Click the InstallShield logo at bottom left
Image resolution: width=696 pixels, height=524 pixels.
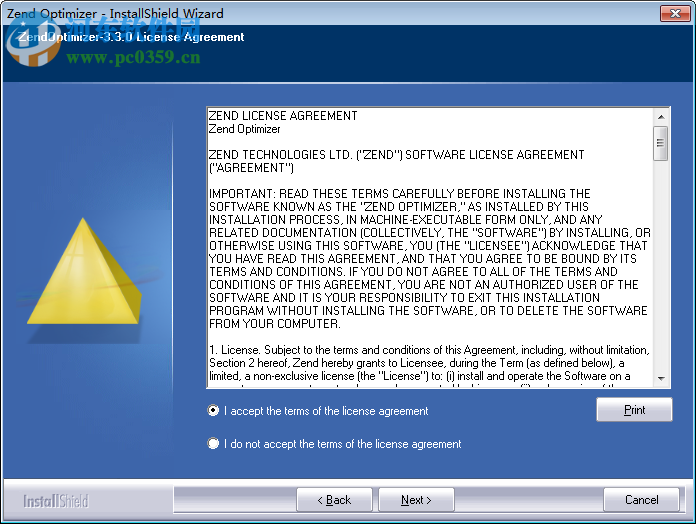point(56,501)
